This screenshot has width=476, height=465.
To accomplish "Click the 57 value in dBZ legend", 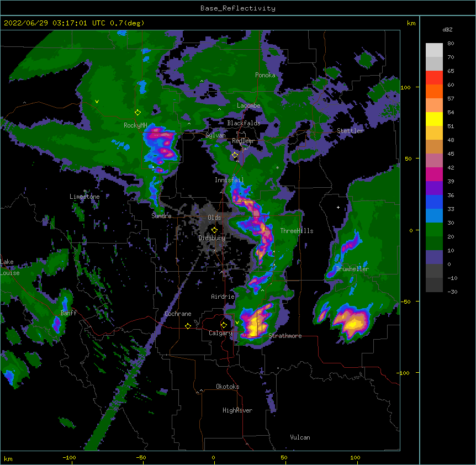I will click(x=451, y=99).
